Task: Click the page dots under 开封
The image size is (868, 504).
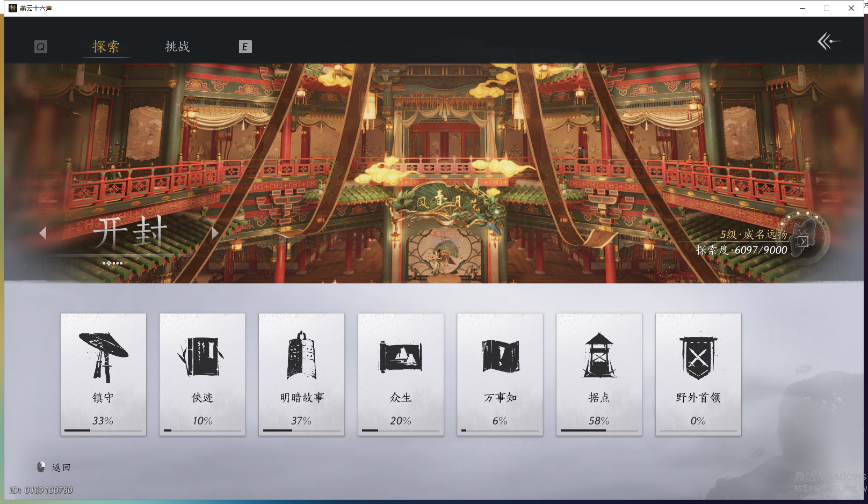Action: pyautogui.click(x=113, y=263)
